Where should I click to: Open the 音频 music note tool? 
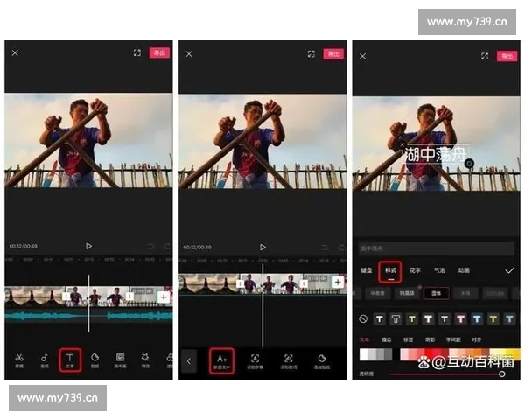(45, 360)
